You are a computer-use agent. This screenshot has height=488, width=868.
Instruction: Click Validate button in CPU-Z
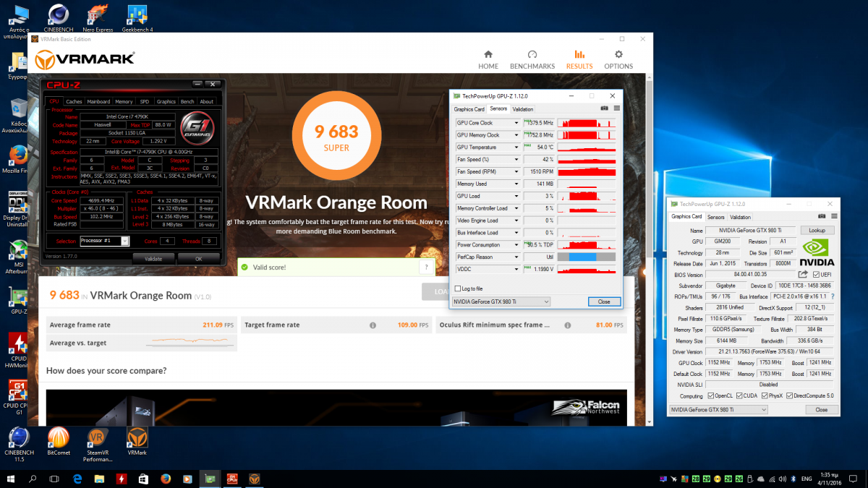pyautogui.click(x=153, y=258)
